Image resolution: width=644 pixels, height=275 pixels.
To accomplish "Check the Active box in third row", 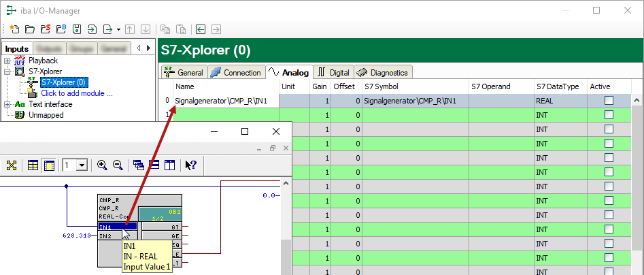I will coord(609,129).
